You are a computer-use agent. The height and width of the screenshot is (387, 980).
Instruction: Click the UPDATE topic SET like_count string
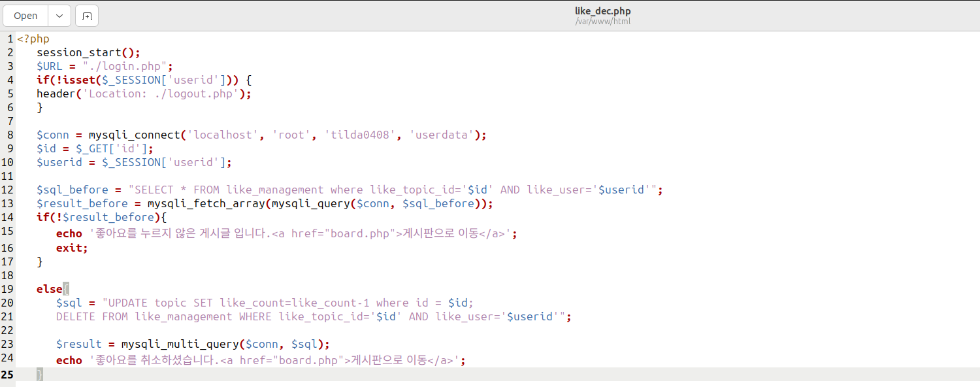[x=287, y=303]
